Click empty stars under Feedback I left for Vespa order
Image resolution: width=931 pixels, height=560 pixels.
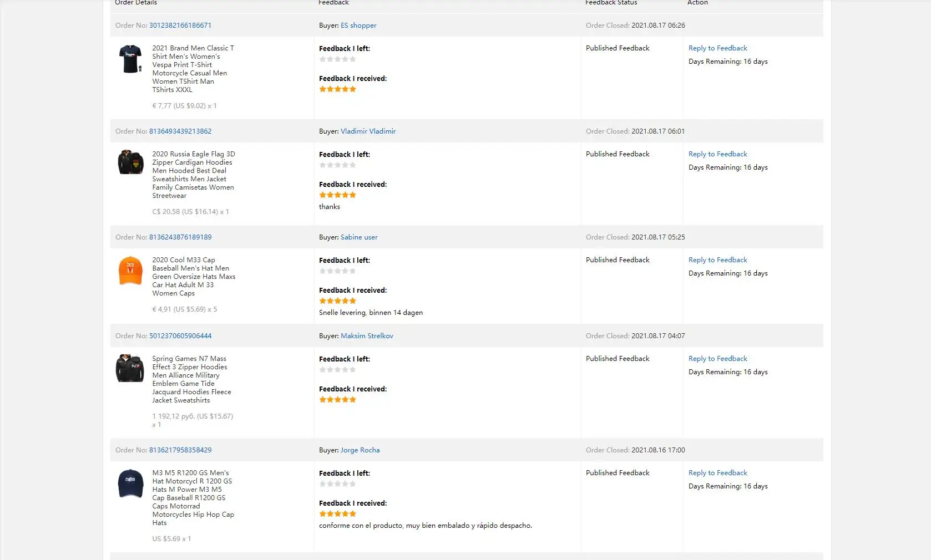(337, 59)
